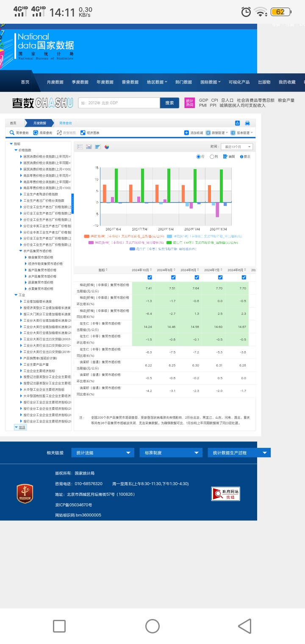Click the 首页 main nav item

coord(25,82)
